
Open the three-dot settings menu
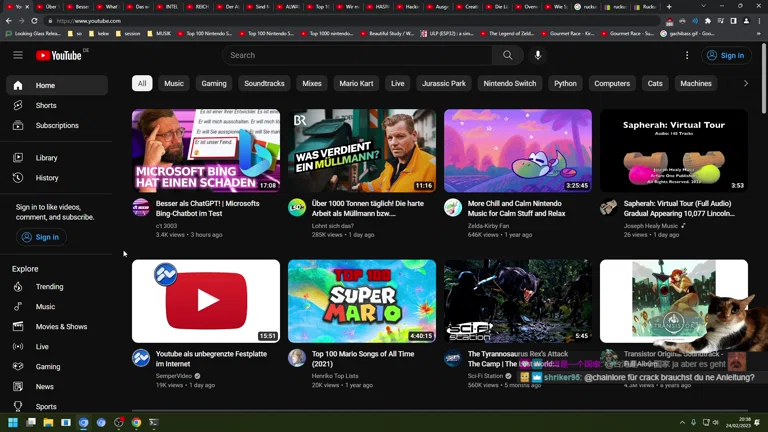click(687, 55)
